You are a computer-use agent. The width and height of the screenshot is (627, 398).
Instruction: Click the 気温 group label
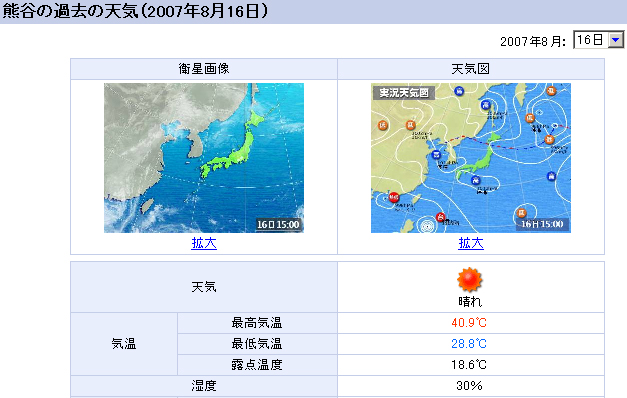point(124,344)
